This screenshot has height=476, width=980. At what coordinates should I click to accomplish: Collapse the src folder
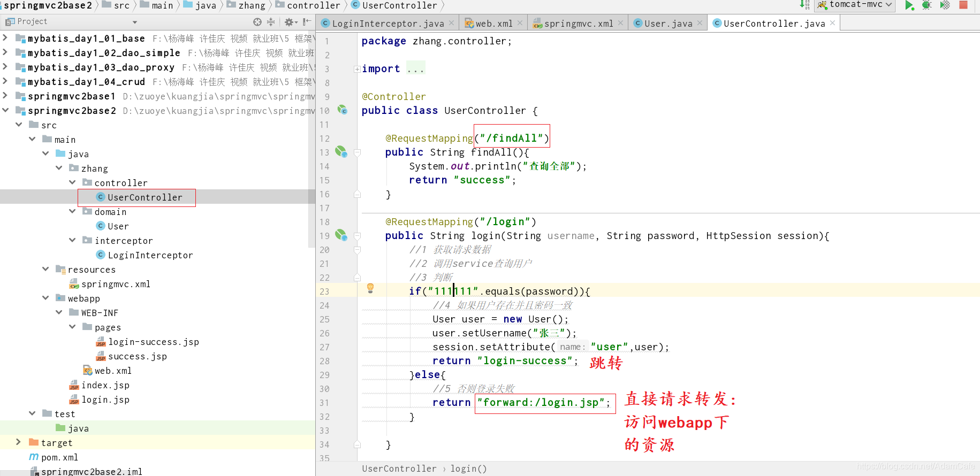(19, 125)
